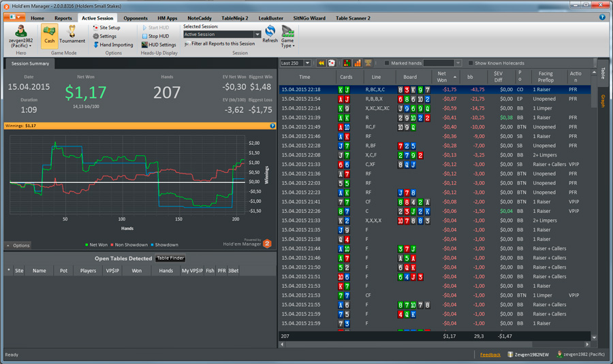
Task: Click horizontal scrollbar left arrow
Action: coord(282,344)
